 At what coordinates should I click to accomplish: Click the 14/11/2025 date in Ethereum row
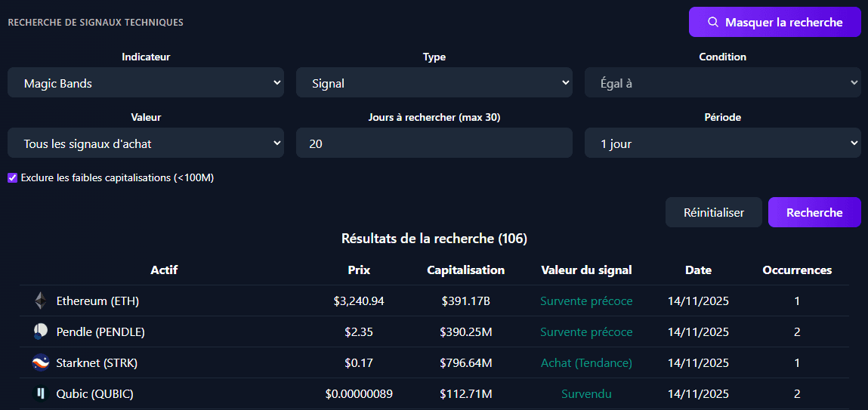pyautogui.click(x=698, y=301)
